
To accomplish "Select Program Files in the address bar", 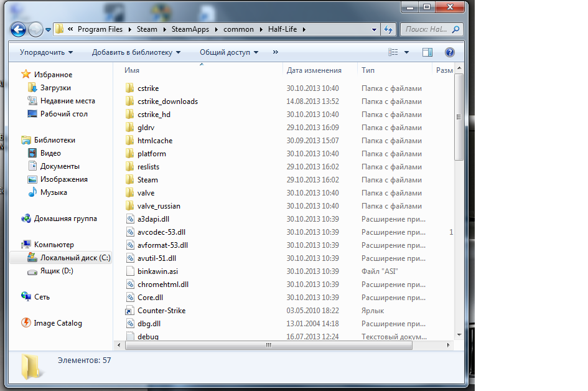I will (100, 29).
